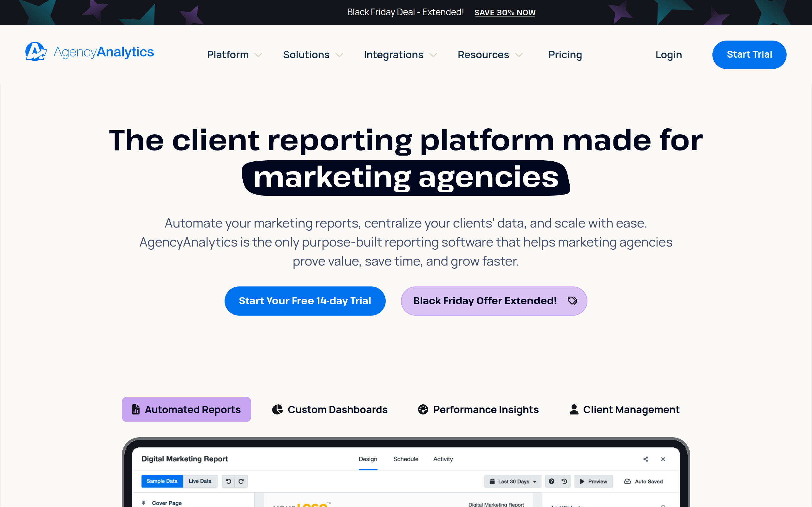Click the redo arrow in report toolbar
This screenshot has height=507, width=812.
241,481
